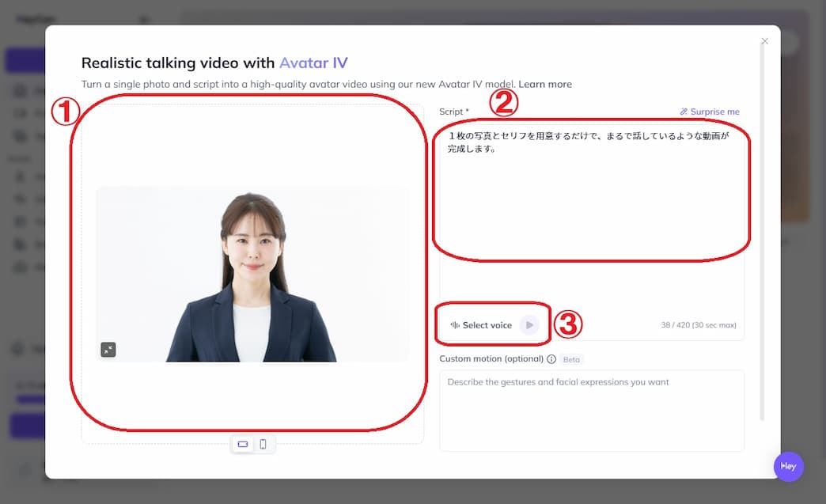The width and height of the screenshot is (826, 504).
Task: Close the Avatar IV dialog
Action: coord(764,41)
